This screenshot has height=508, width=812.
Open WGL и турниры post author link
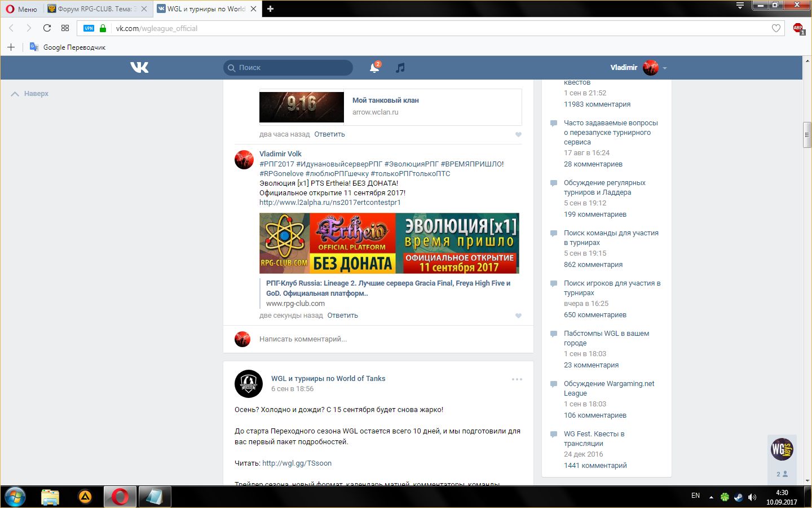point(328,379)
